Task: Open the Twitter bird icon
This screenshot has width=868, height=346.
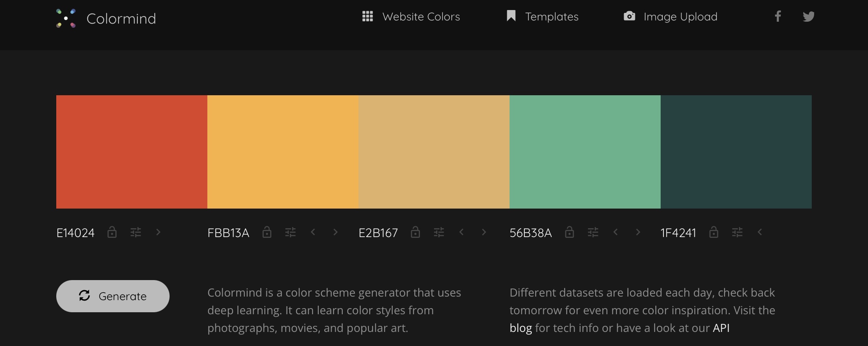Action: click(809, 16)
